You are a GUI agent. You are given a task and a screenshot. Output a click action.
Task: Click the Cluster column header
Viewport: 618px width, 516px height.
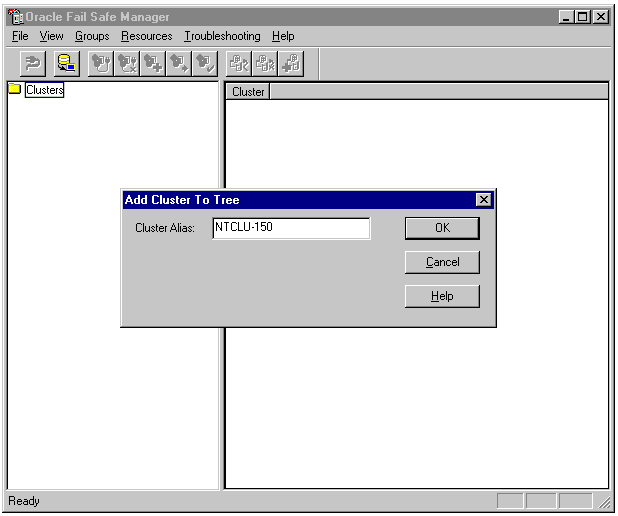point(248,92)
